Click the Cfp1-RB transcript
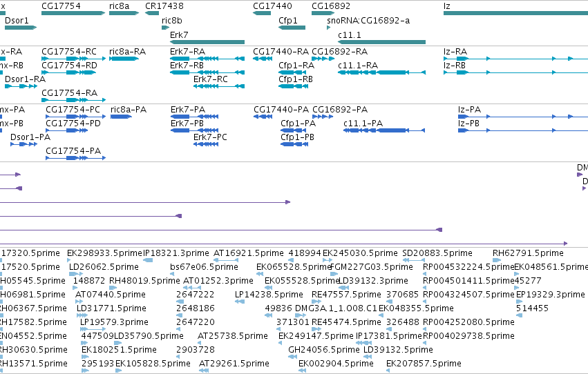Viewport: 588px width, 374px height. 293,86
